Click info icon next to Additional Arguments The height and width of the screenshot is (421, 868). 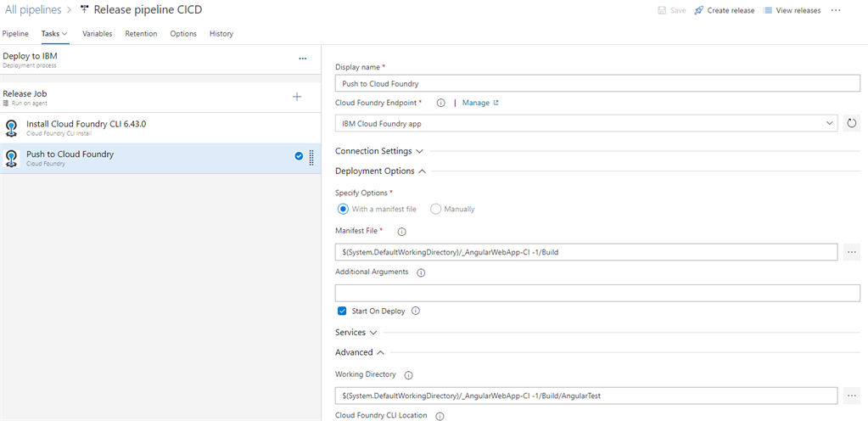421,272
